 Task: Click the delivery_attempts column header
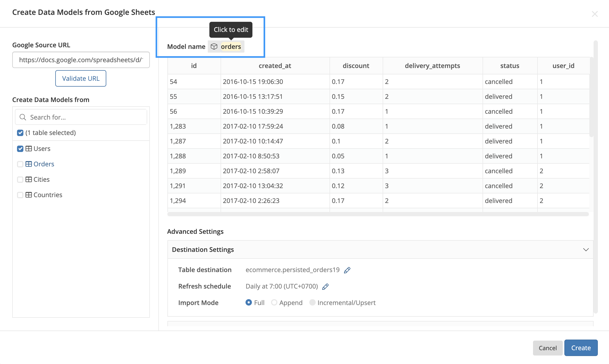433,66
